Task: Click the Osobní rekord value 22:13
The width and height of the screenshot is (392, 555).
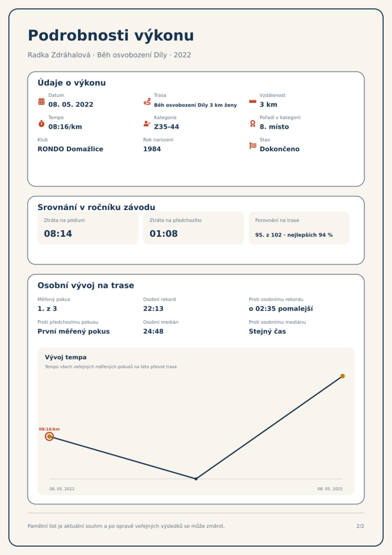Action: 153,309
